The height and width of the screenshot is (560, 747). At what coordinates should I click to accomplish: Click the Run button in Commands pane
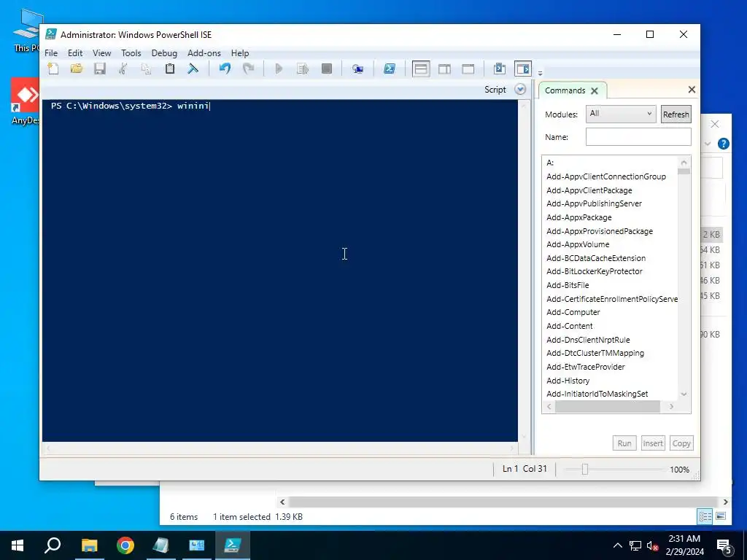[624, 443]
